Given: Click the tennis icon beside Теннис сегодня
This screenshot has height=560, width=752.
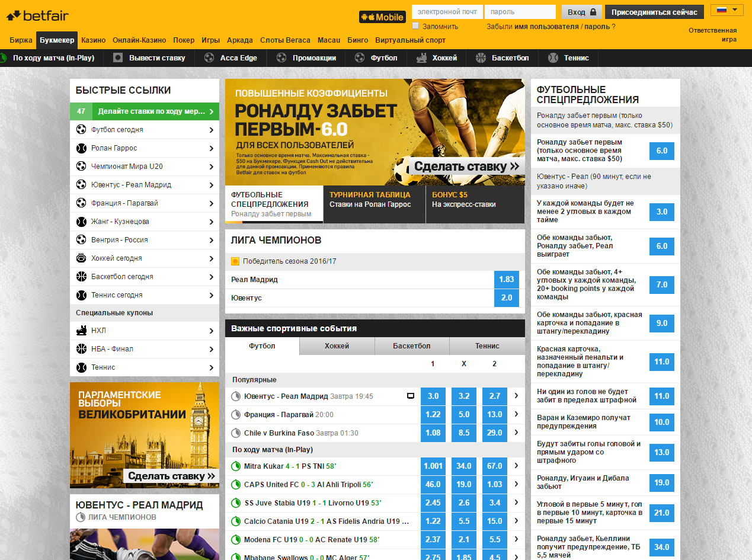Looking at the screenshot, I should [x=81, y=295].
